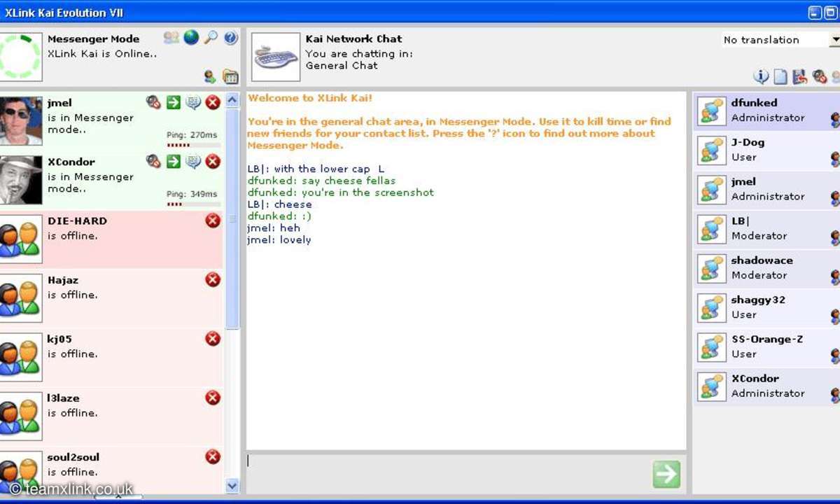Select offline contact Hajaz name

click(63, 280)
